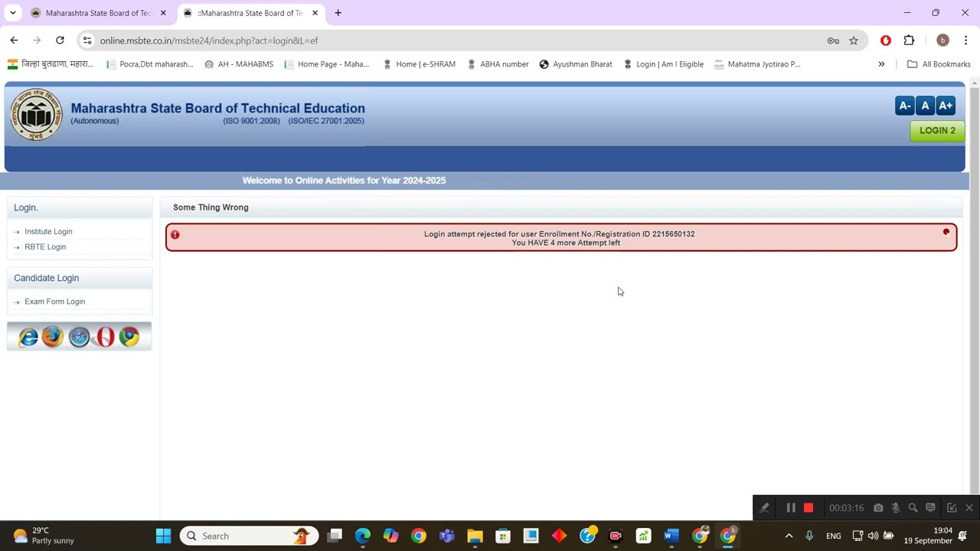980x551 pixels.
Task: Close the active ::Maharashtra State Board tab
Action: point(315,13)
